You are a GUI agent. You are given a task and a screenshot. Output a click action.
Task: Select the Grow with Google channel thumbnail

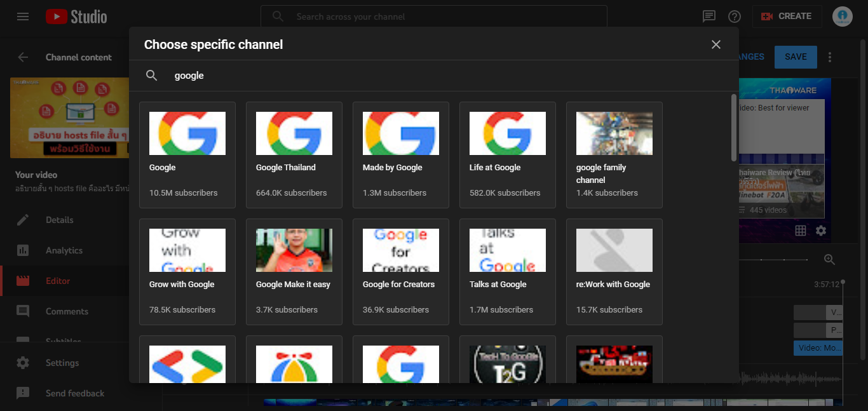(x=187, y=250)
